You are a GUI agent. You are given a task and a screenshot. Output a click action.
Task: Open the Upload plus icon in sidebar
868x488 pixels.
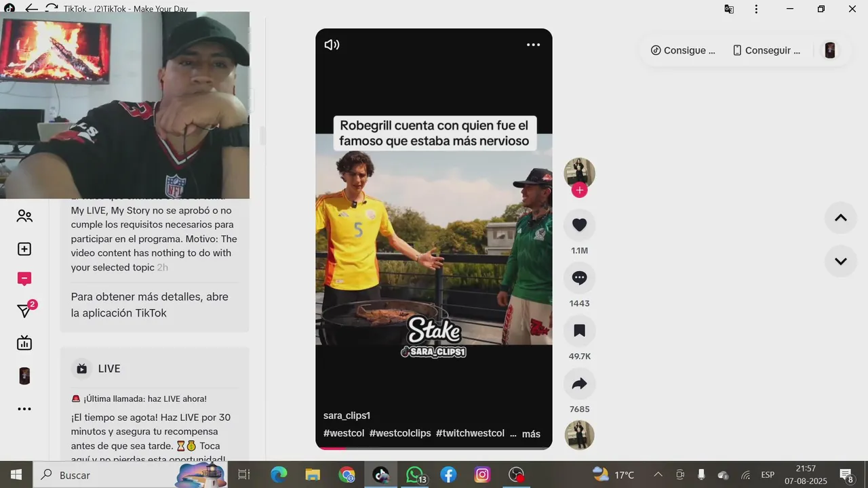[x=24, y=249]
